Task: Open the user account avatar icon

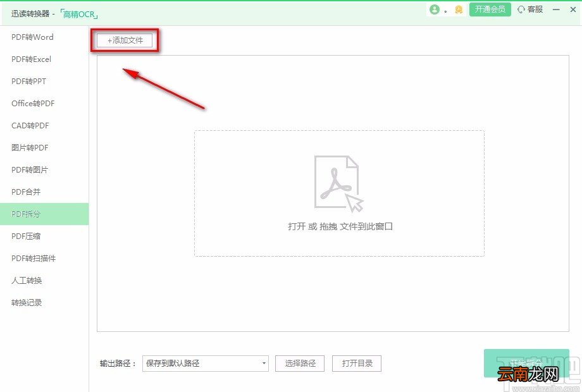Action: [x=434, y=9]
